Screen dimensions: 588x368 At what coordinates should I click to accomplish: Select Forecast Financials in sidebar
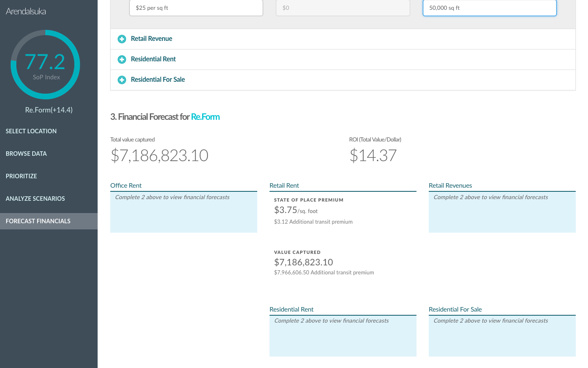pos(49,221)
